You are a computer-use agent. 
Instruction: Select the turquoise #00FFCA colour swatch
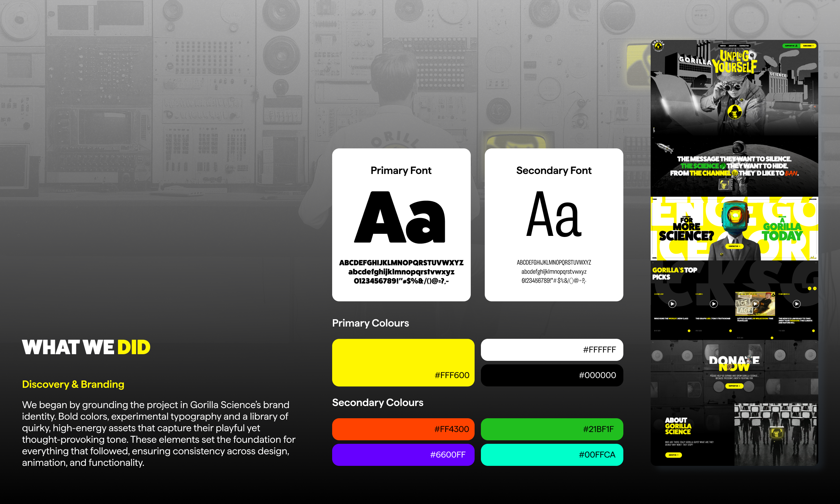[x=552, y=455]
